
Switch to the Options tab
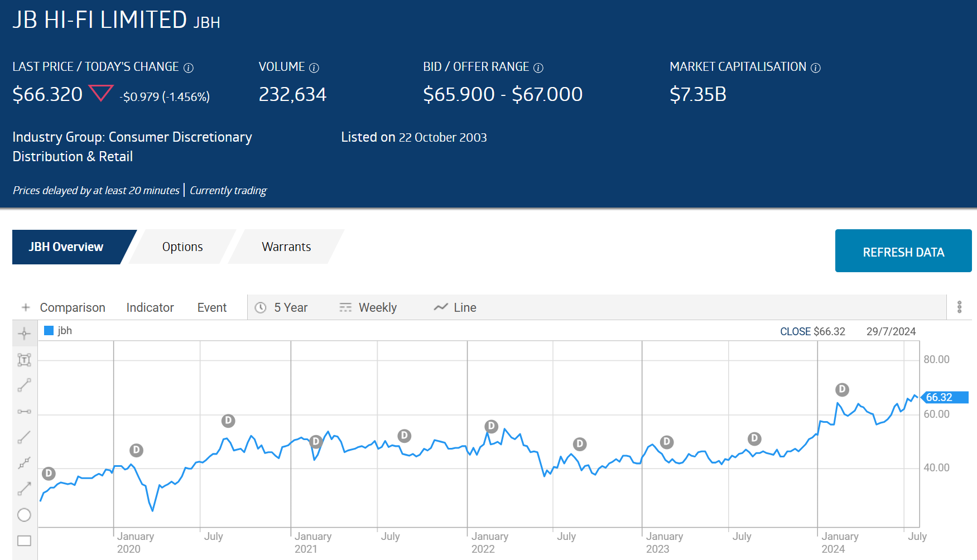click(182, 247)
